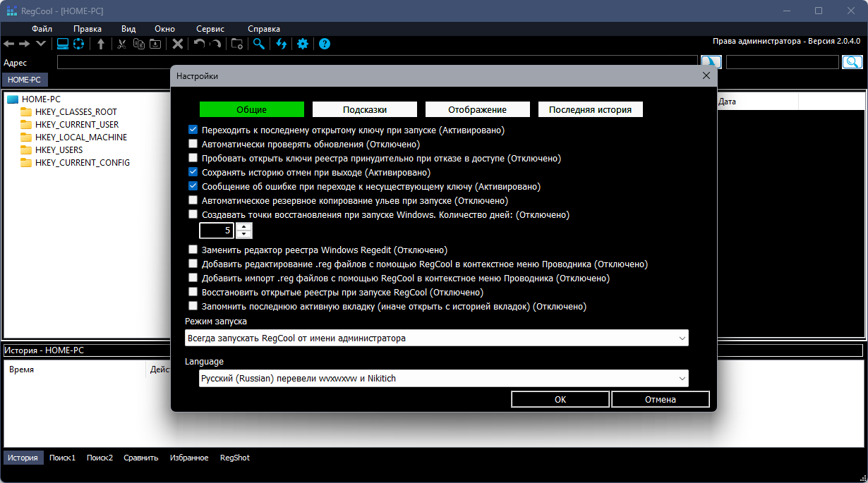Enable automatic update checking checkbox
Image resolution: width=868 pixels, height=483 pixels.
click(x=193, y=145)
